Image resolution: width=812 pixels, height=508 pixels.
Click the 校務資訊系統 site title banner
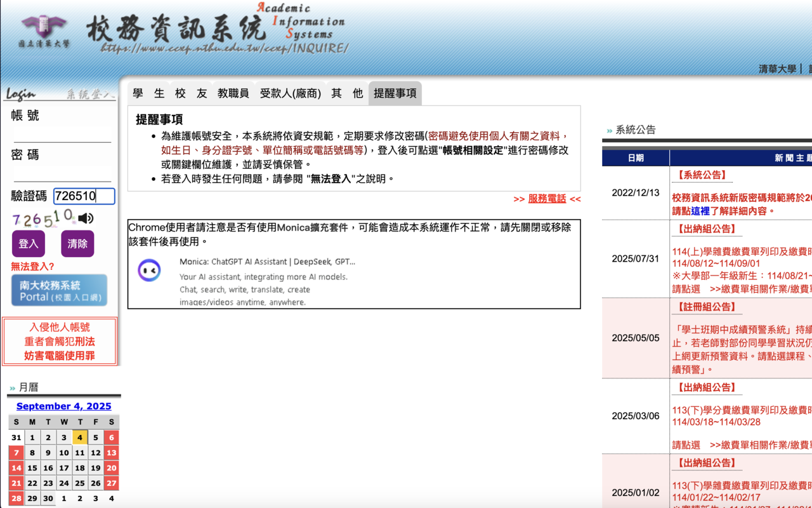pos(176,30)
